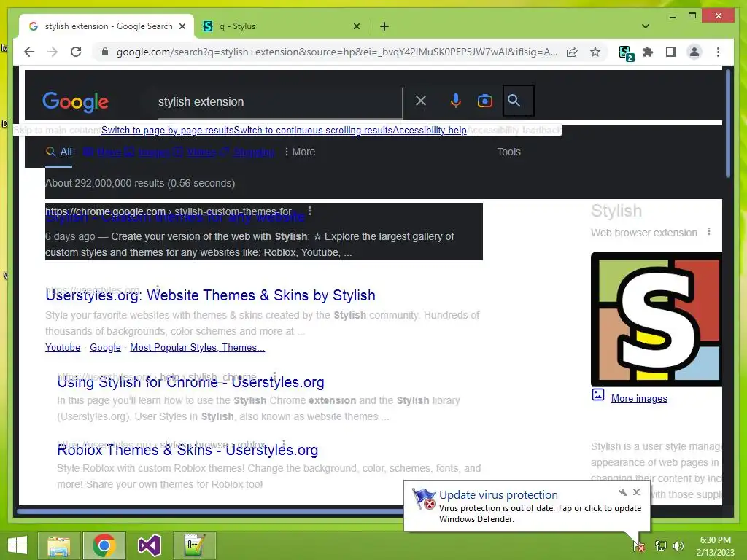The width and height of the screenshot is (747, 560).
Task: Open a new tab with plus
Action: [384, 26]
